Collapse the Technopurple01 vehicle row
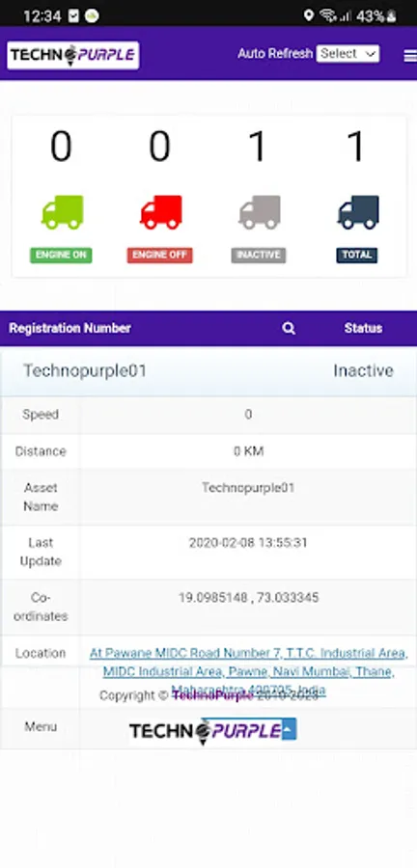This screenshot has height=868, width=417. (x=208, y=371)
